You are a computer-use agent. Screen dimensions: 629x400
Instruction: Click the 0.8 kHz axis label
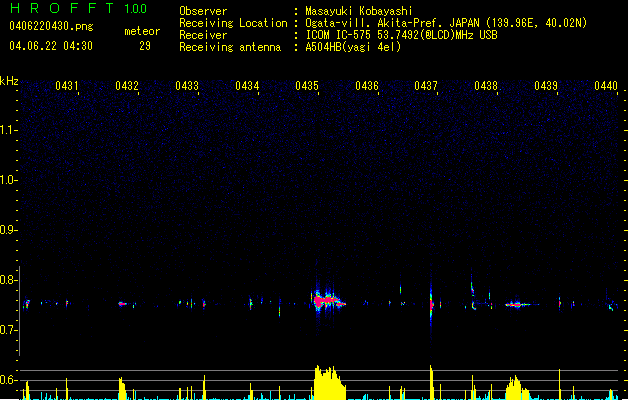[x=8, y=280]
